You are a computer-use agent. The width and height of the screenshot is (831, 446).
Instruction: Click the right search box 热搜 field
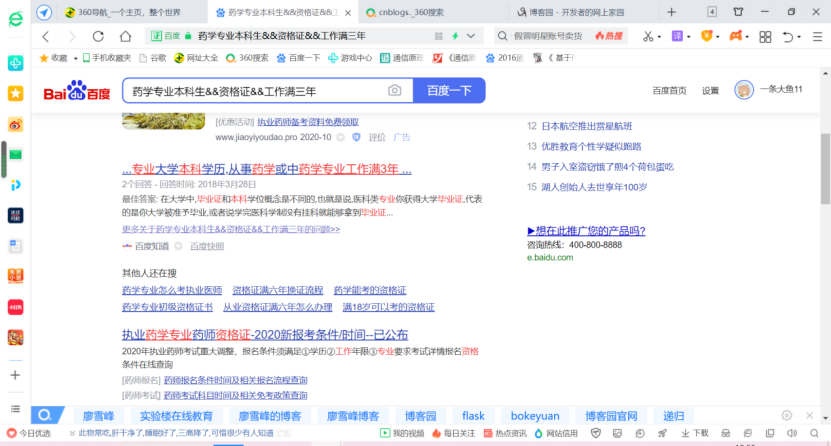pos(561,36)
